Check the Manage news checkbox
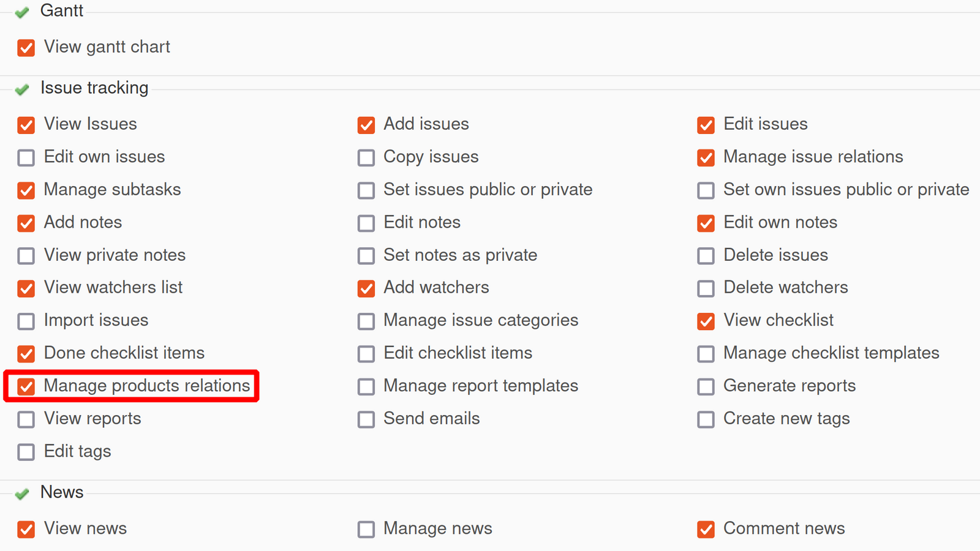The width and height of the screenshot is (980, 551). point(366,529)
